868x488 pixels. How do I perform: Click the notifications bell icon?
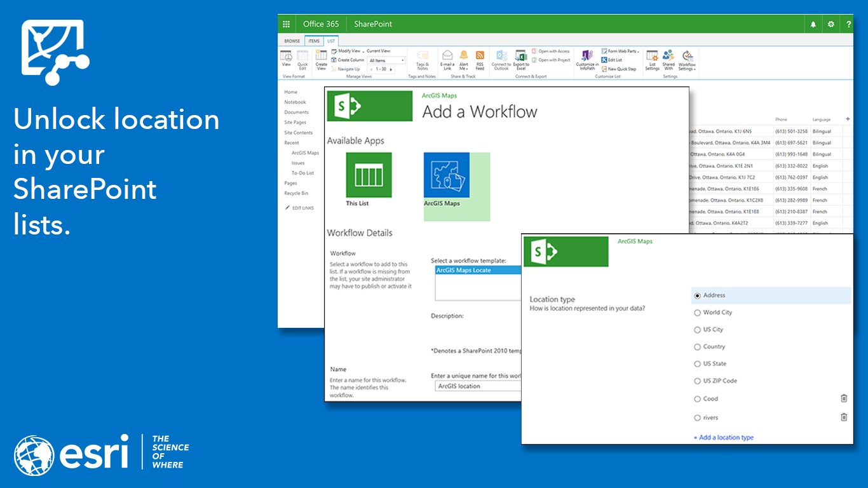coord(813,24)
